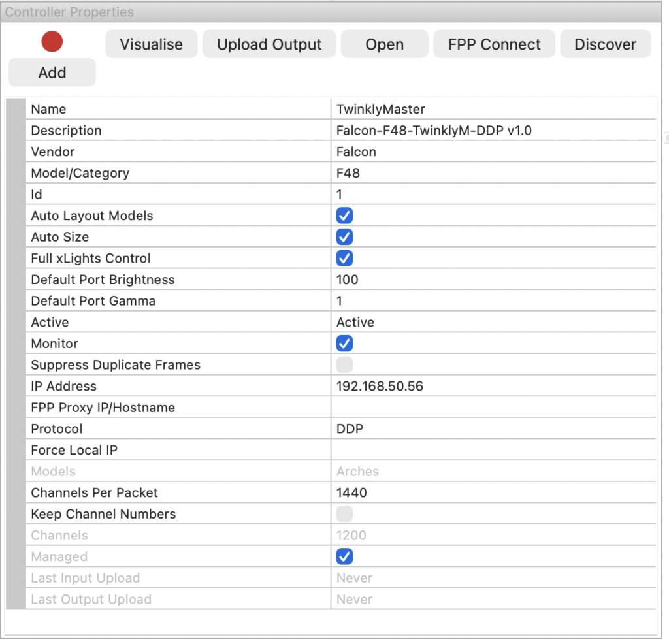Viewport: 669px width, 644px height.
Task: Select the Id property label
Action: (x=37, y=195)
